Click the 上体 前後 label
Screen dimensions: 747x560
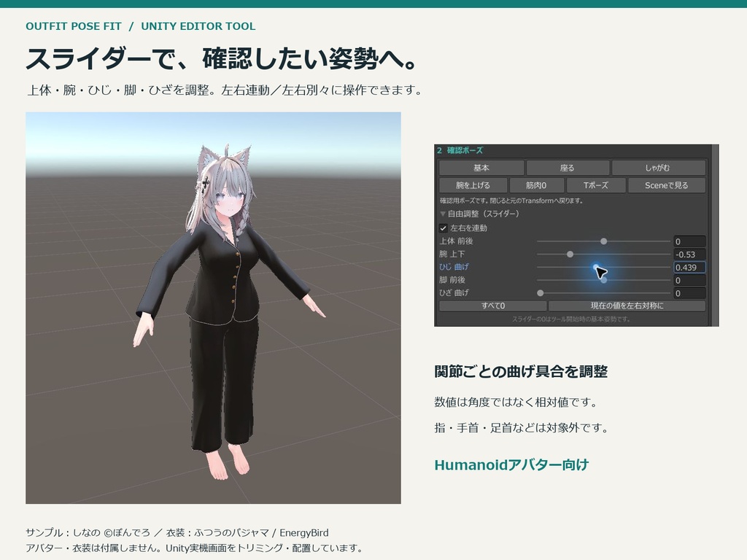click(456, 241)
